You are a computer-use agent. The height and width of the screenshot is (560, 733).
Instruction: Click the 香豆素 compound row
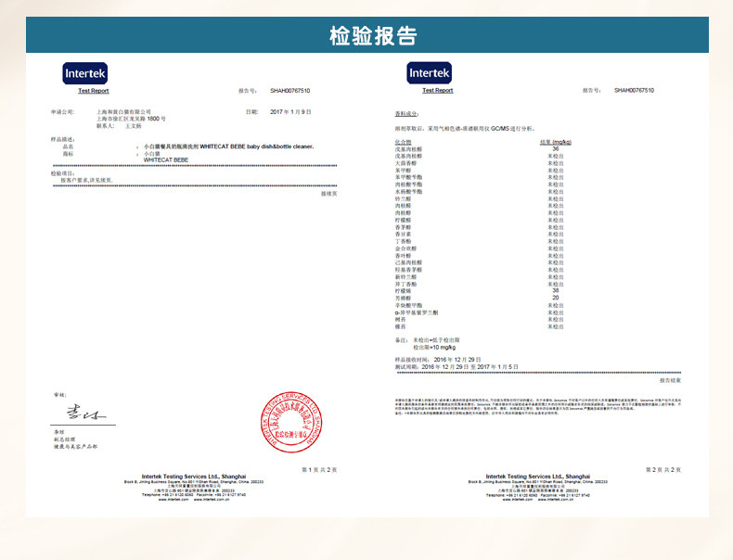tap(479, 234)
